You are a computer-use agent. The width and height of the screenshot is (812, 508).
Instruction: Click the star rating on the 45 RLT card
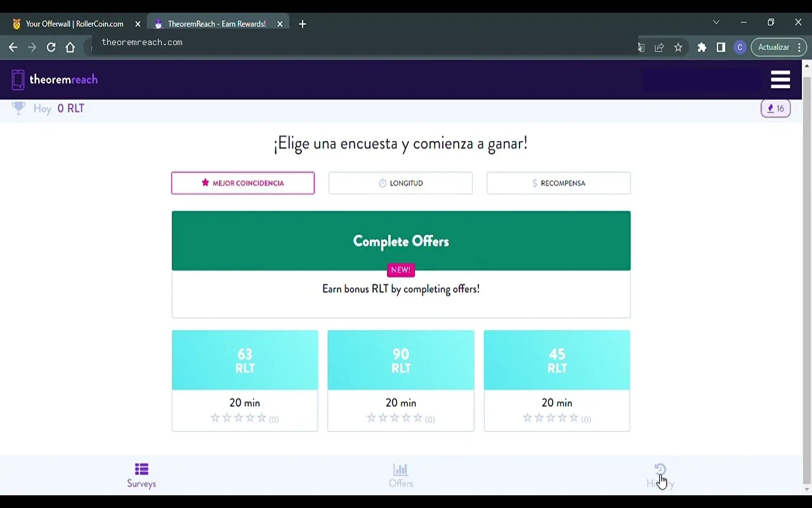coord(551,418)
